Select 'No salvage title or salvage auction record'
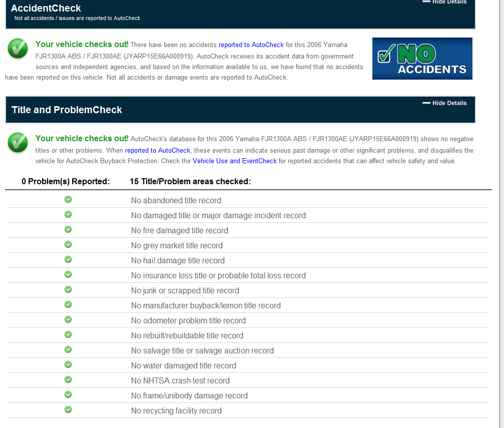504x428 pixels. coord(203,350)
